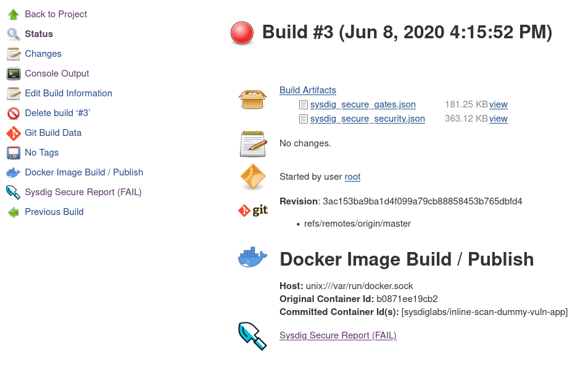Click the user icon next to 'Started by user'
The height and width of the screenshot is (370, 588).
coord(252,177)
